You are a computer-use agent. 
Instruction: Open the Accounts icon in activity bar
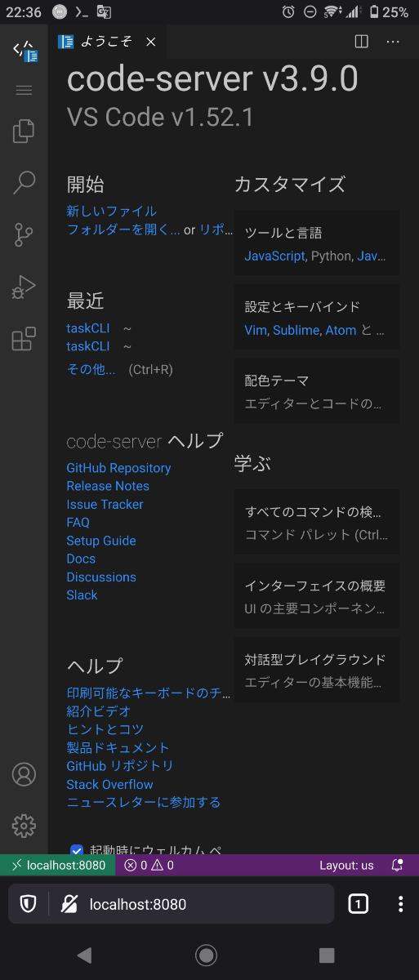tap(24, 774)
